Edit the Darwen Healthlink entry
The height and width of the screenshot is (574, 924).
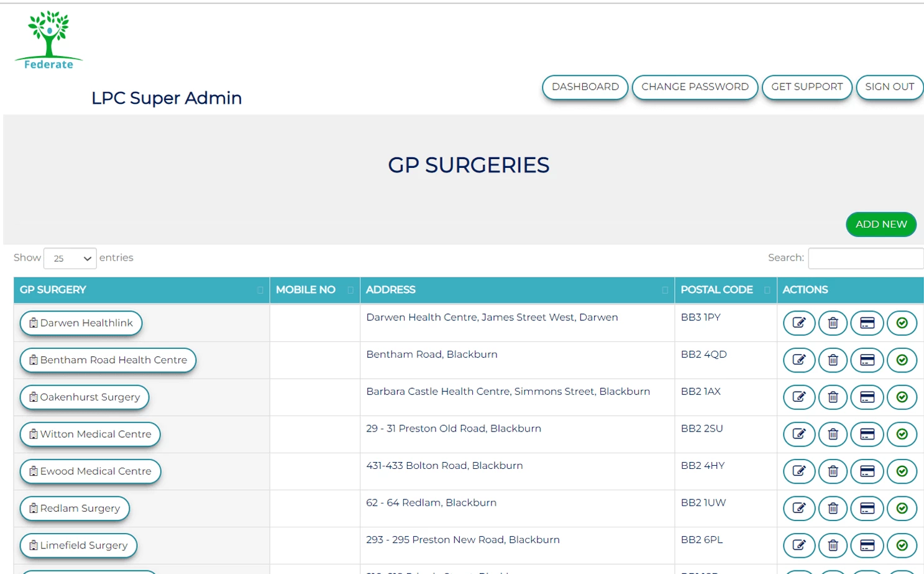point(799,323)
